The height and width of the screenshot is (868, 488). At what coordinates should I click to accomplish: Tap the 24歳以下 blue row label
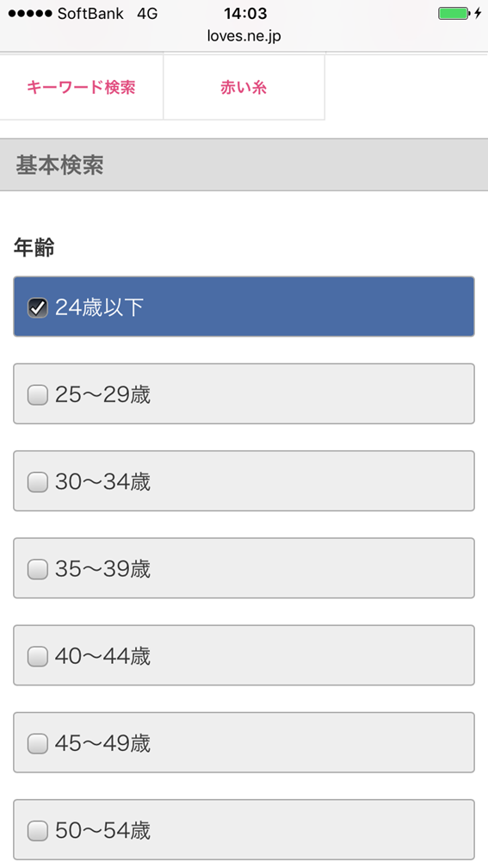[99, 307]
